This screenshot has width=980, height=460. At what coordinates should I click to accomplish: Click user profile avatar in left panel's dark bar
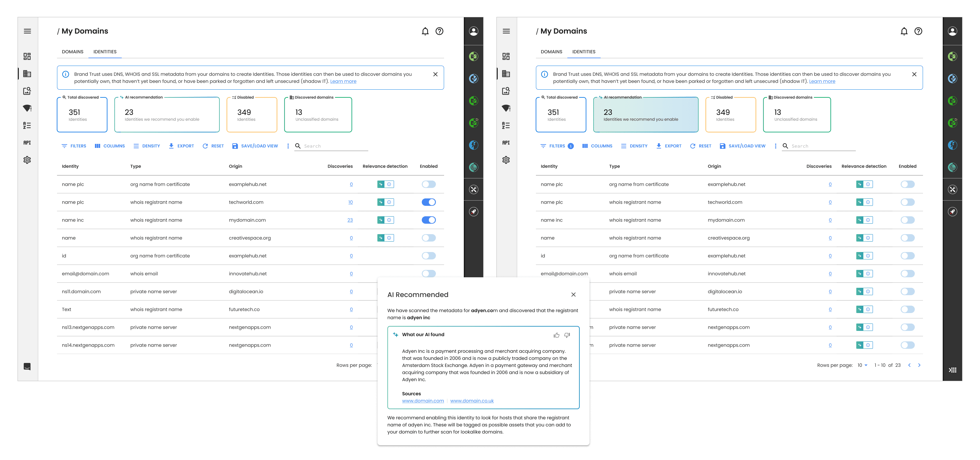point(473,31)
